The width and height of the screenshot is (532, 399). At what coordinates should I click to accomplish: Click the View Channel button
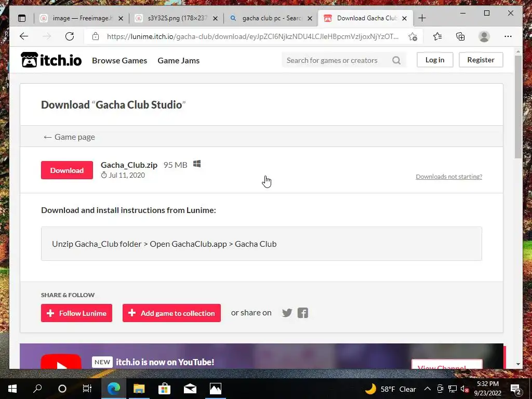click(x=447, y=365)
